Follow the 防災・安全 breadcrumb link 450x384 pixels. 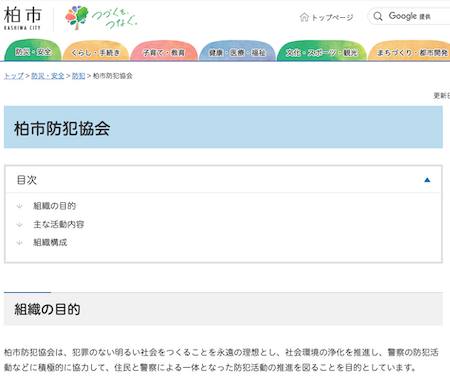click(48, 76)
